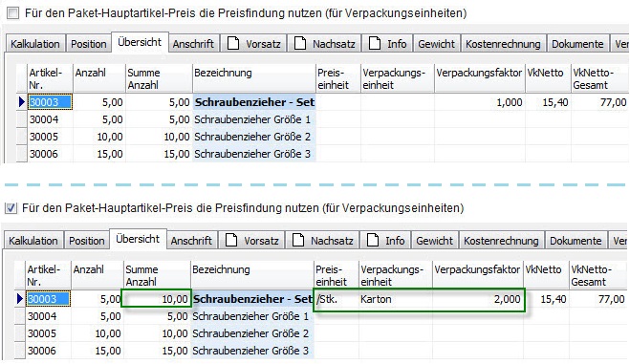
Task: Show Info tab in upper panel
Action: 387,44
